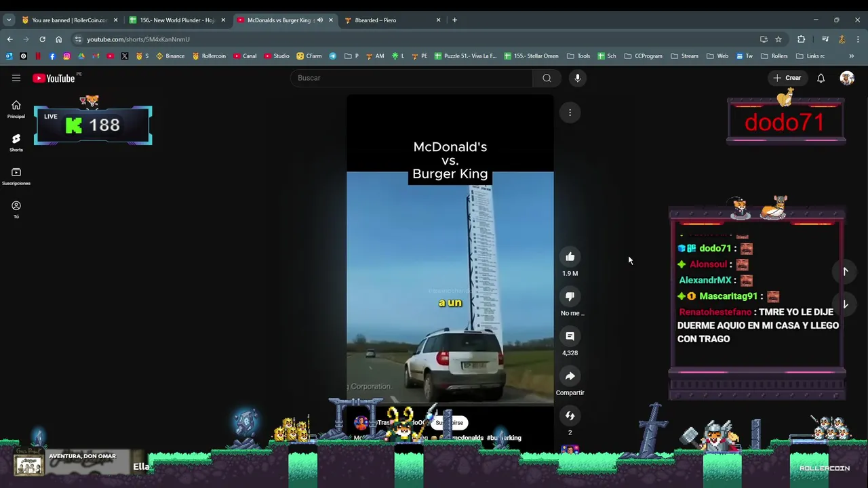Open a new browser tab

click(454, 20)
